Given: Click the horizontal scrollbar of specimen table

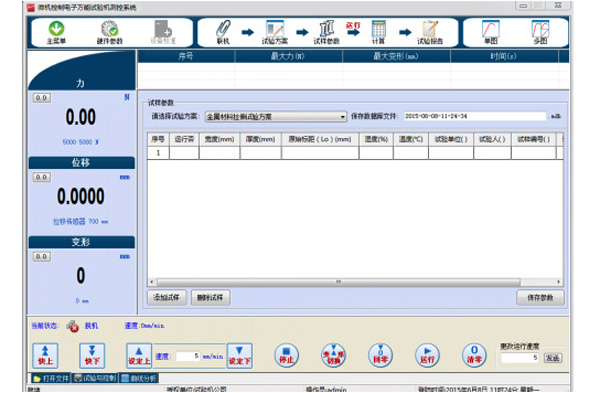Looking at the screenshot, I should (x=339, y=282).
